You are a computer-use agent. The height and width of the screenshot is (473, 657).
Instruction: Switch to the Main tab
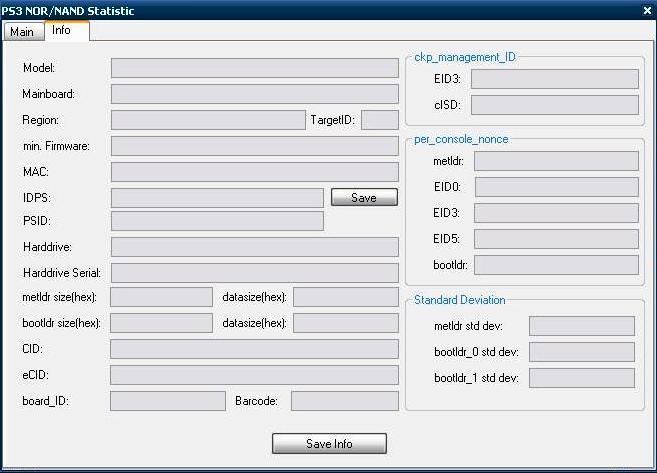23,32
